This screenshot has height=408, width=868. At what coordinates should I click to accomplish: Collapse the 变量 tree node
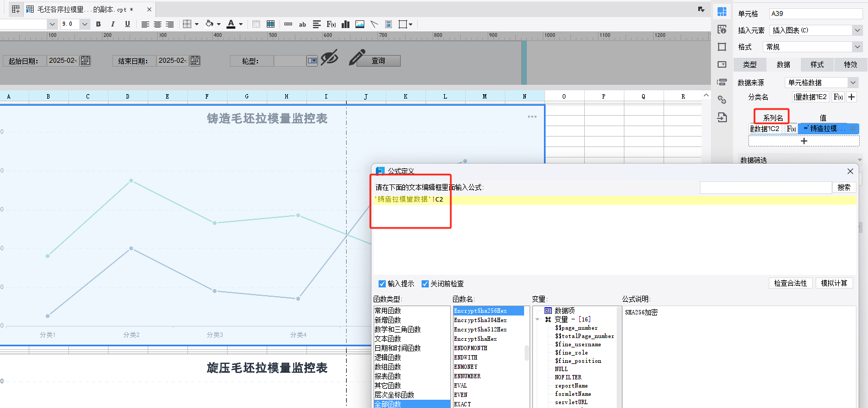[x=537, y=319]
